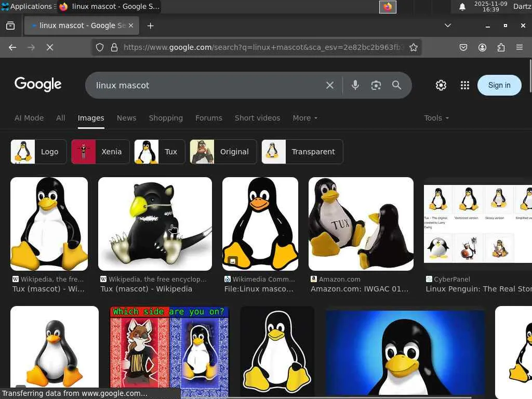
Task: Open the Forums tab
Action: (x=209, y=118)
